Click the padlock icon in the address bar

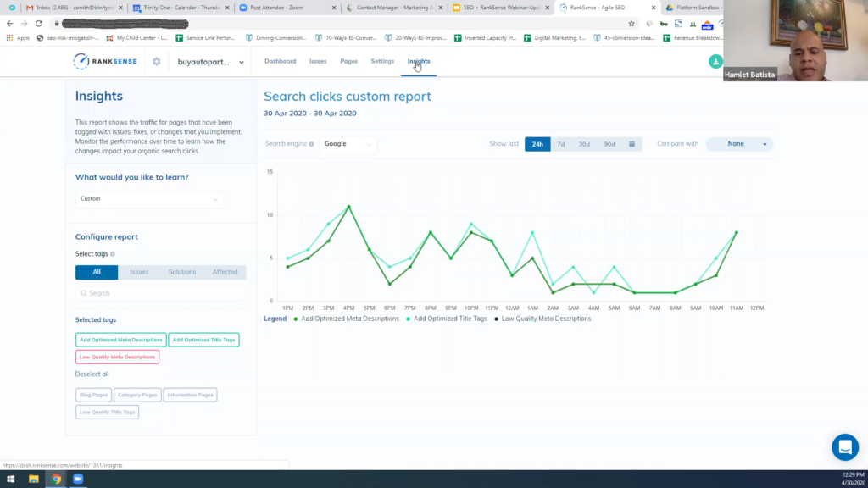(57, 23)
